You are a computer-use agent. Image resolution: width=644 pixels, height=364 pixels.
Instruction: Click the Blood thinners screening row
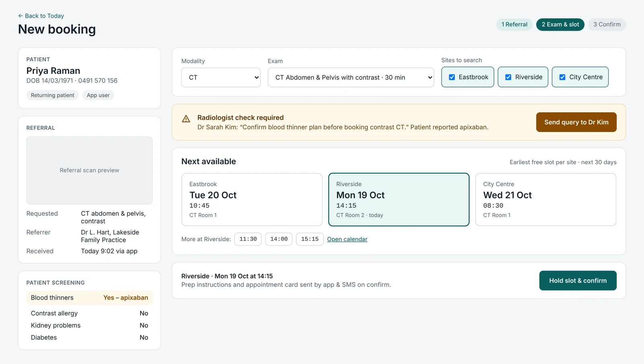click(x=89, y=298)
